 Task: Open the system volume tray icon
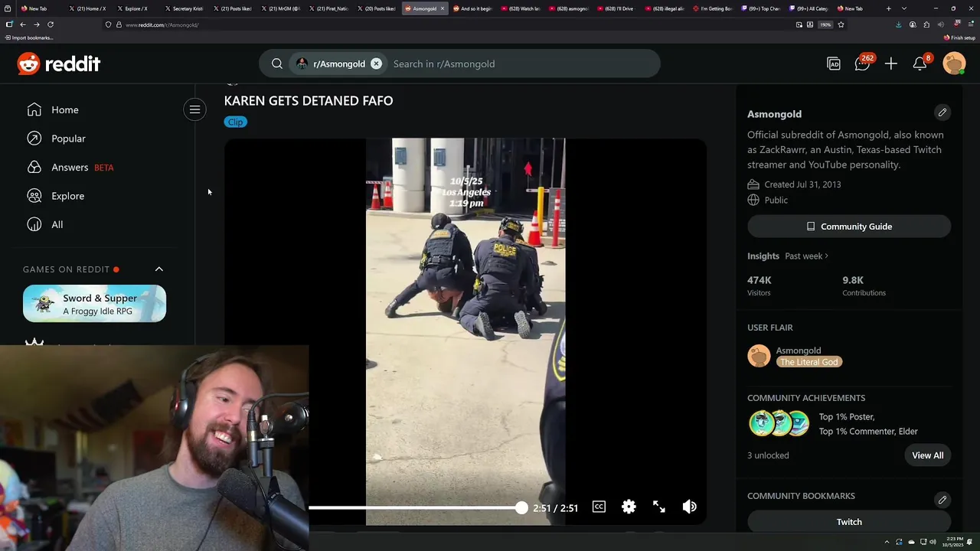pos(933,543)
